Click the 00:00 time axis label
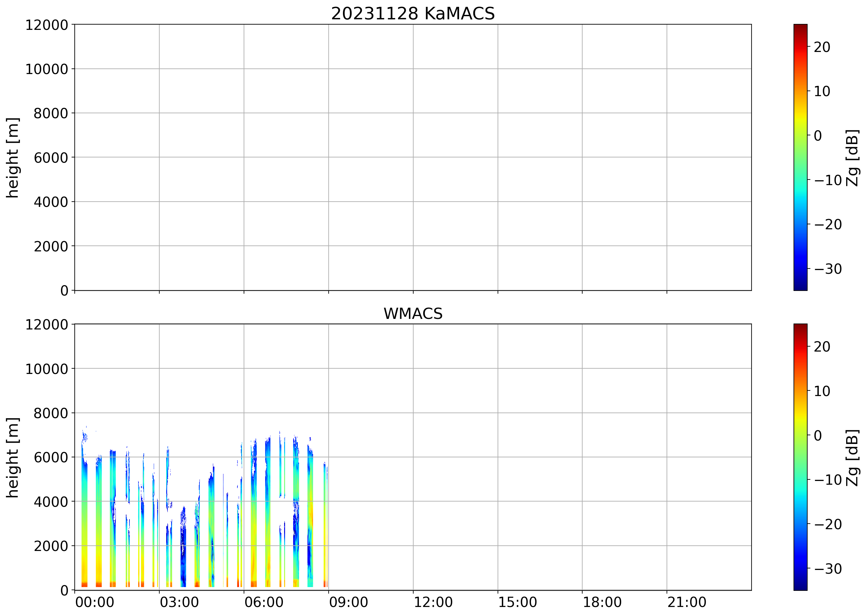 click(95, 602)
